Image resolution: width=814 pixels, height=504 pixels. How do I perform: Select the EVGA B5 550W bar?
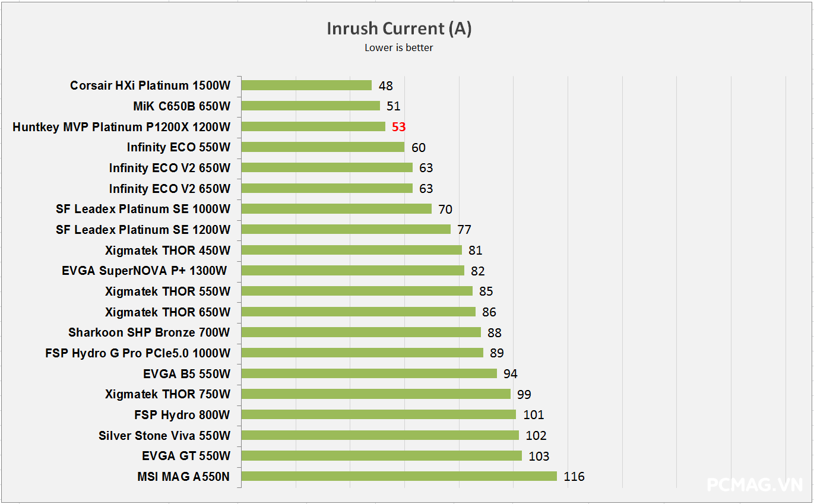tap(369, 373)
